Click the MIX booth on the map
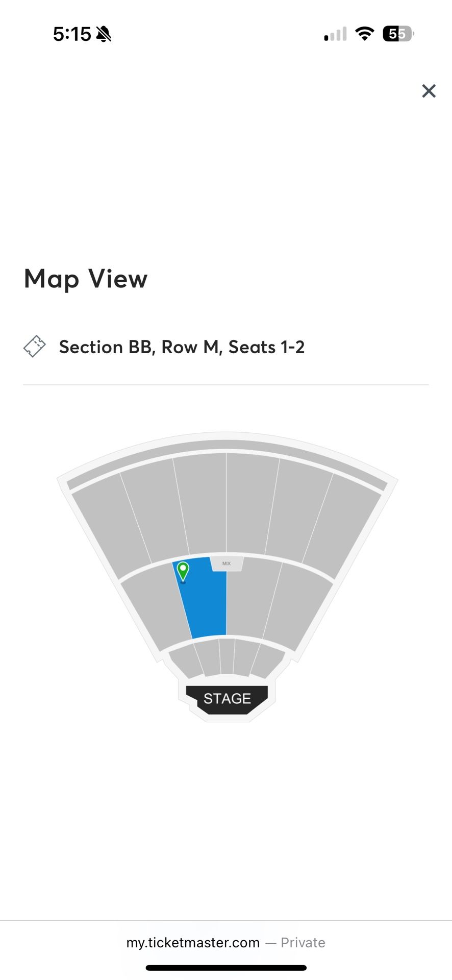The image size is (452, 980). pyautogui.click(x=227, y=563)
